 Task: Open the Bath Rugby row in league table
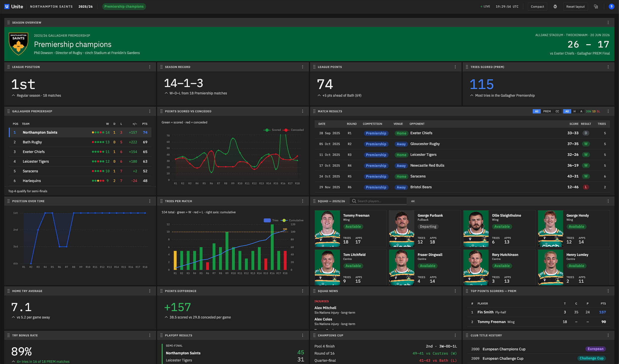point(80,142)
